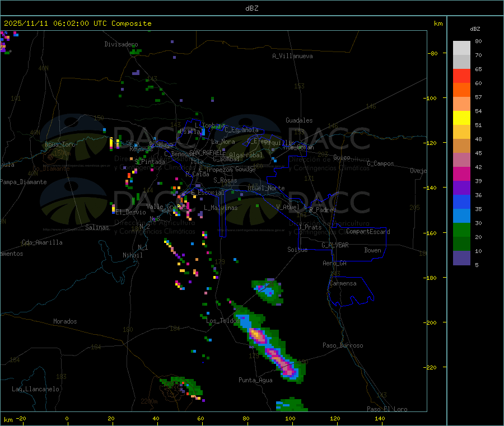Click the Cda_Amarilla label

tap(42, 242)
